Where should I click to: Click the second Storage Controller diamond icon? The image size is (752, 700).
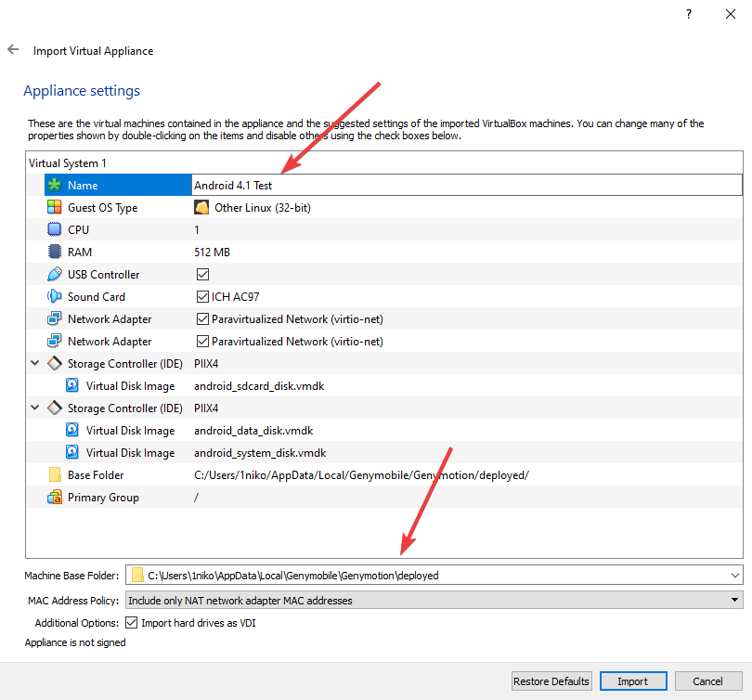click(x=55, y=408)
